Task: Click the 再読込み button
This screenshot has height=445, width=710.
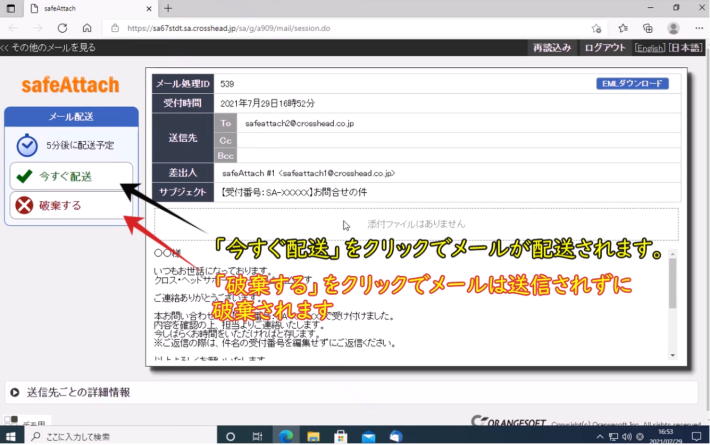Action: pyautogui.click(x=552, y=48)
